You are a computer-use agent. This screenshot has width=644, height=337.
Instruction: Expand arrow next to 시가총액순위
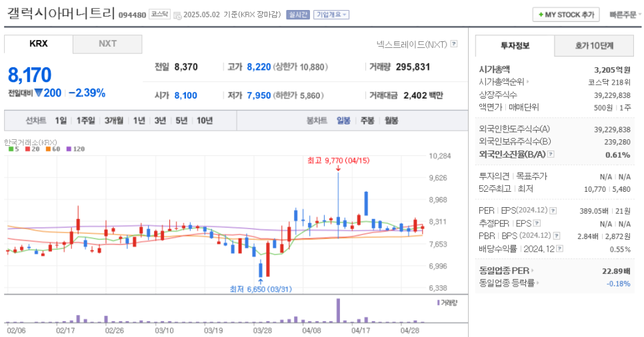coord(528,82)
